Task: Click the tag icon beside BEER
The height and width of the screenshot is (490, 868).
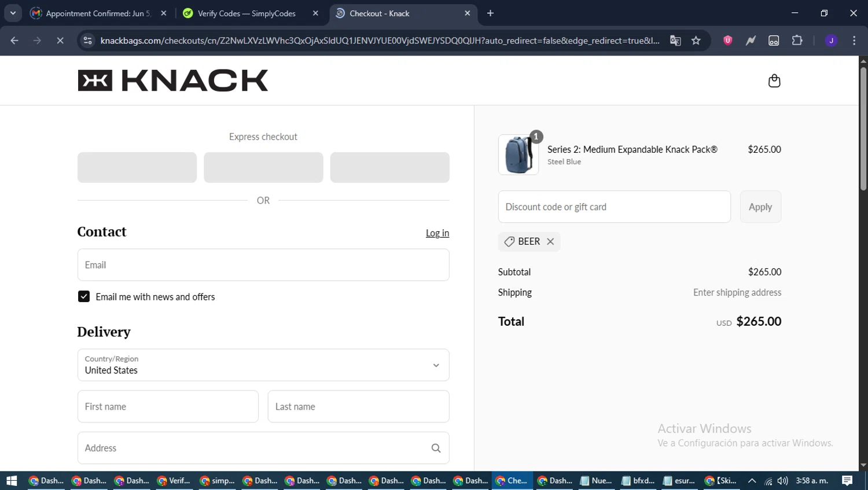Action: coord(509,242)
